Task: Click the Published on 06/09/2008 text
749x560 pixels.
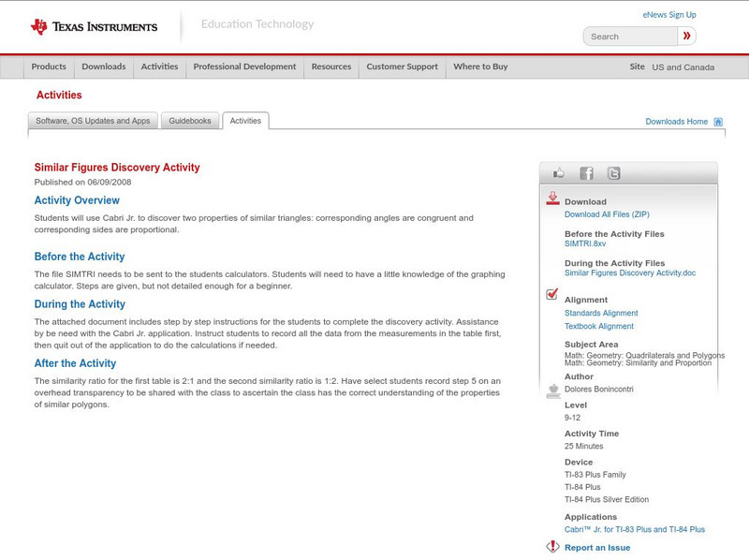Action: click(x=82, y=182)
